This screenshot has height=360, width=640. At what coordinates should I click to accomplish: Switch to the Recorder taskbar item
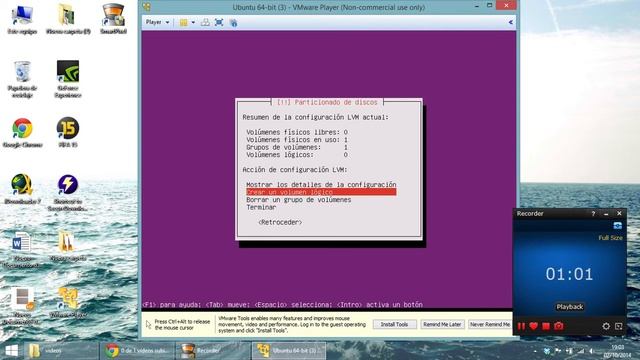(x=213, y=351)
